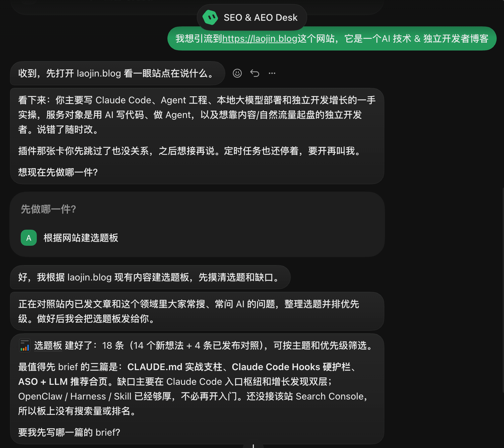Click the paragraph starting 插件那张卡你先跳过了

[191, 151]
